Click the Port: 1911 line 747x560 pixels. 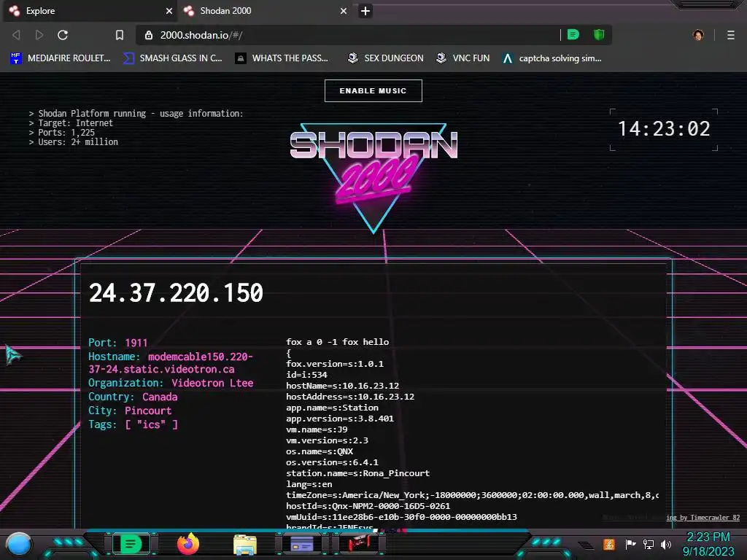(117, 343)
